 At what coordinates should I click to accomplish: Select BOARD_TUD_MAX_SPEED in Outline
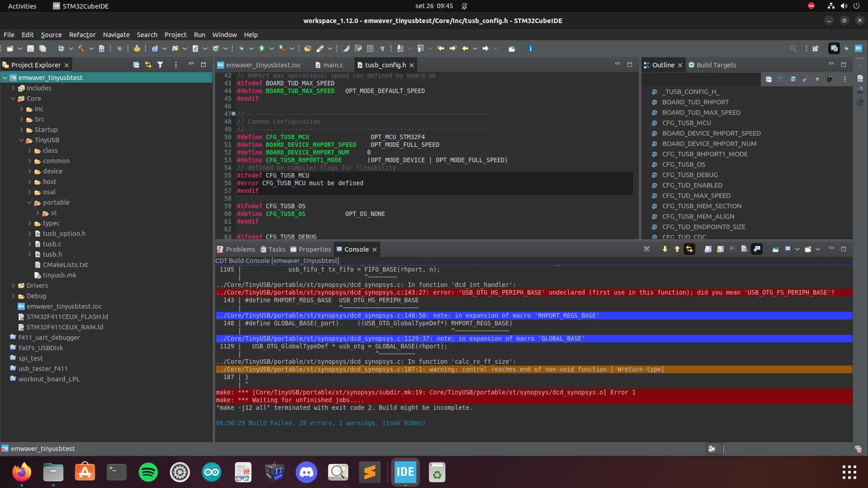click(701, 113)
